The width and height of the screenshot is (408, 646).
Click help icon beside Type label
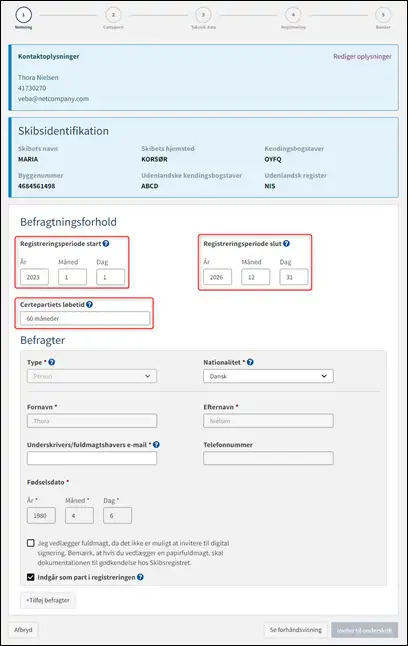pyautogui.click(x=52, y=362)
